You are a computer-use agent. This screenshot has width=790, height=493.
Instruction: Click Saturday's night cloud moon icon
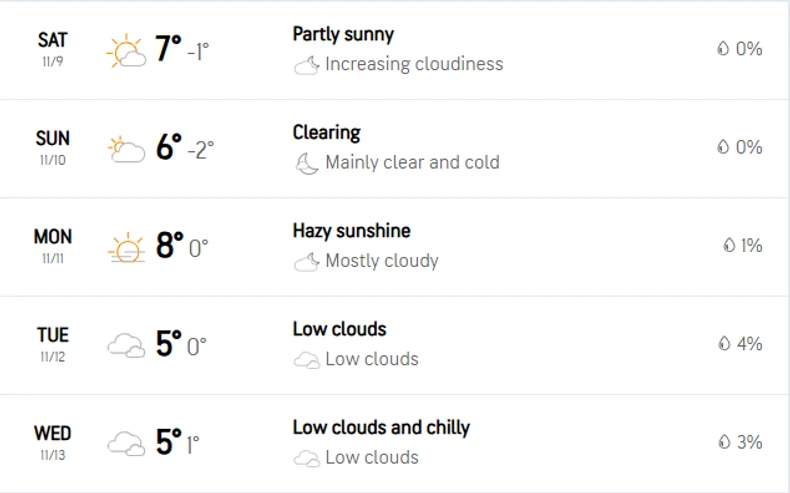(306, 65)
